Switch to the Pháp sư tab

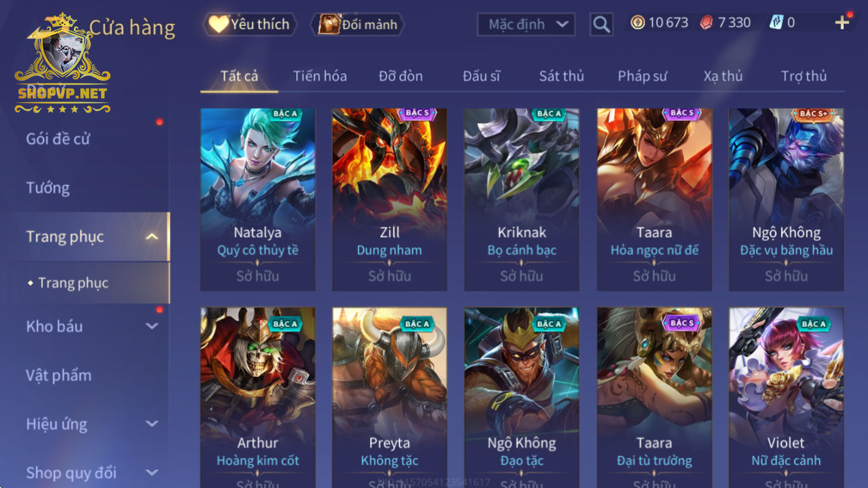[x=642, y=76]
